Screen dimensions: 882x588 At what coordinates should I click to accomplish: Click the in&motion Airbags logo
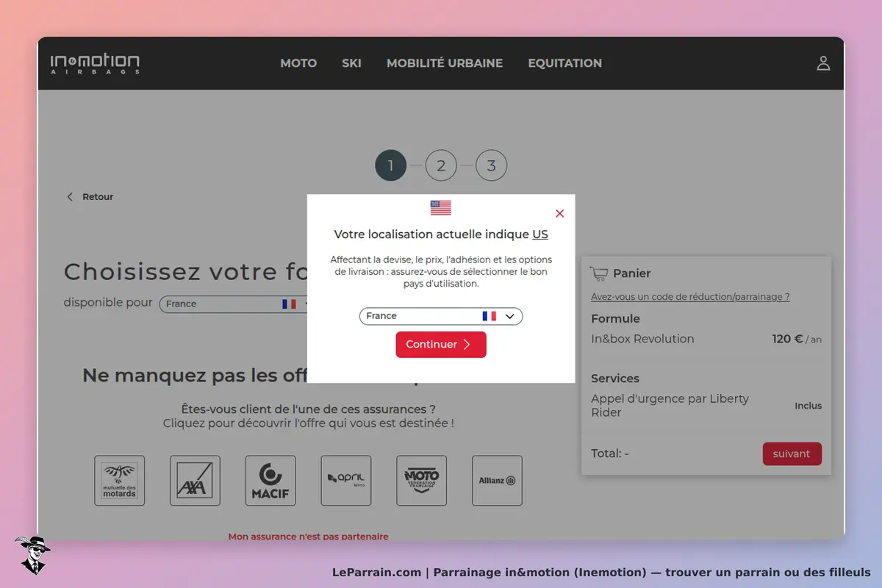click(95, 63)
